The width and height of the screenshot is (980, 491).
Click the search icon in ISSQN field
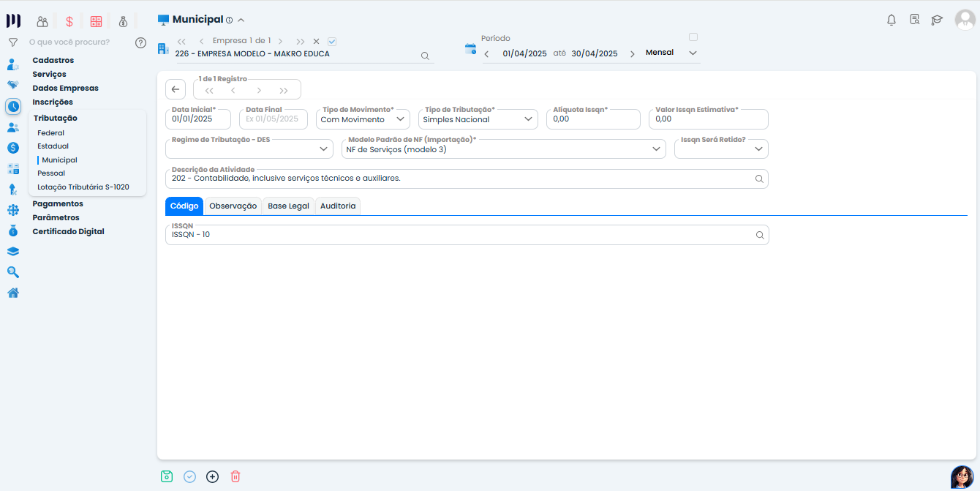coord(760,235)
